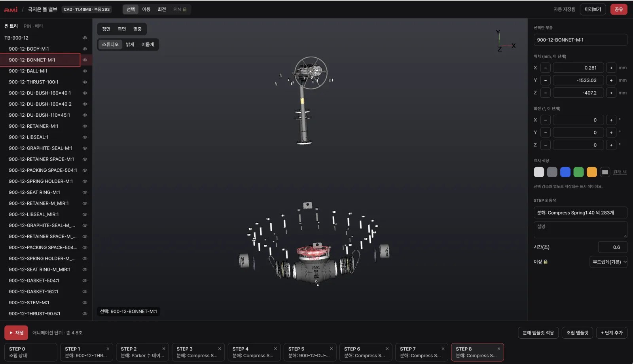Viewport: 633px width, 364px height.
Task: Click the + 단계 추가 button
Action: (x=612, y=333)
